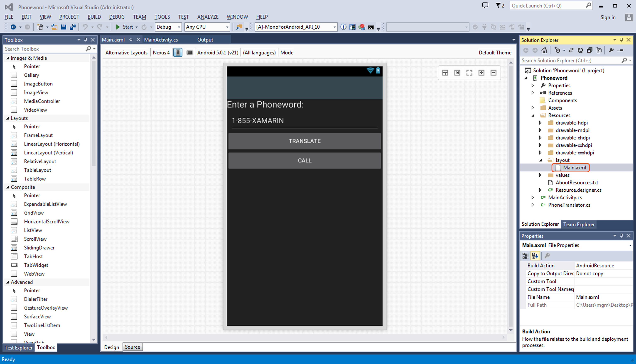Switch designer to landscape orientation
Screen dimensions: 636x364
189,53
